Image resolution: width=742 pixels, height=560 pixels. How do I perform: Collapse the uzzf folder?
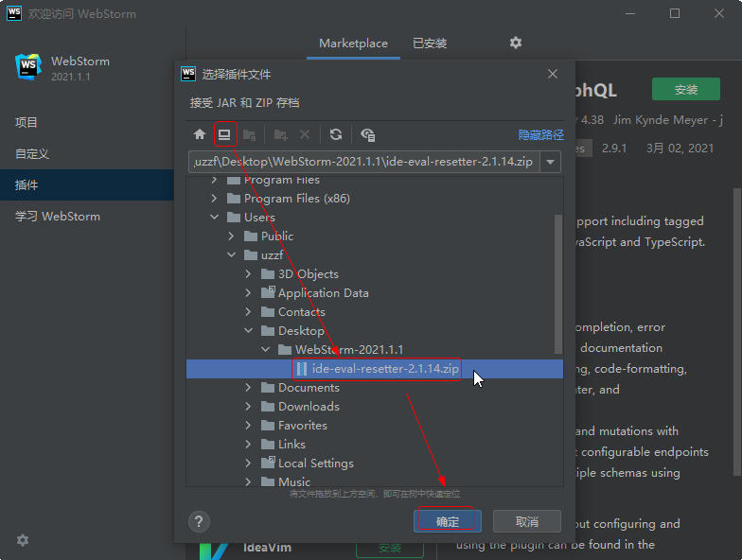click(231, 255)
